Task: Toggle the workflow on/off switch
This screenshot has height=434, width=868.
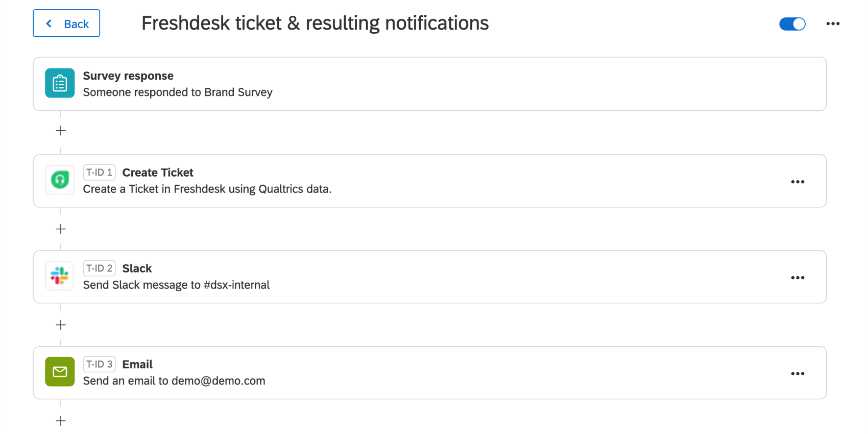Action: 792,23
